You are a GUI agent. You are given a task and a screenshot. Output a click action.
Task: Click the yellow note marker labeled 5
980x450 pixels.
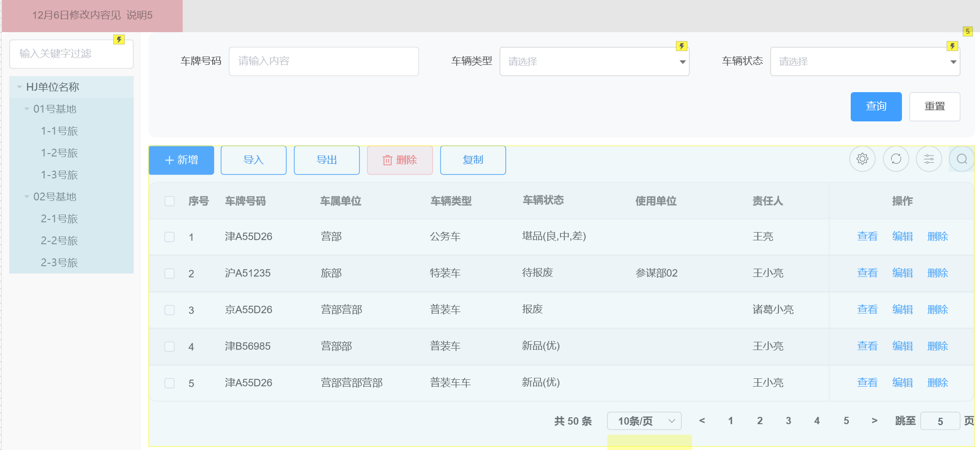click(968, 31)
